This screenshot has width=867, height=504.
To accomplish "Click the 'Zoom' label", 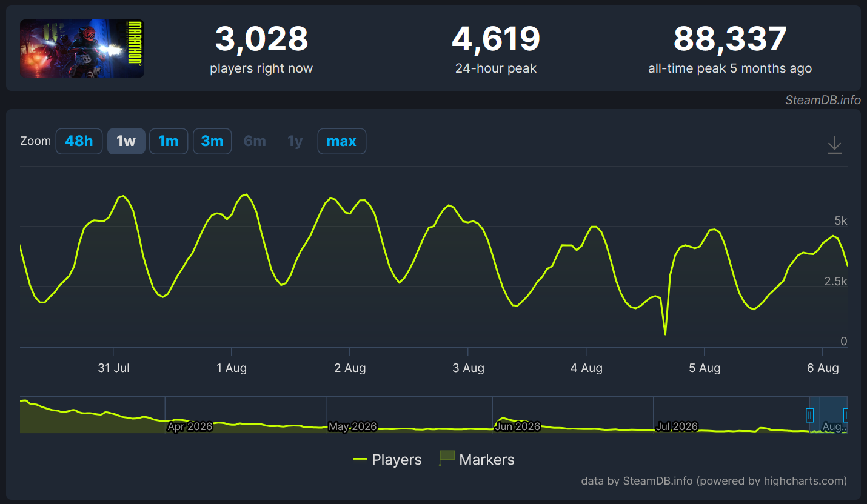I will point(36,141).
